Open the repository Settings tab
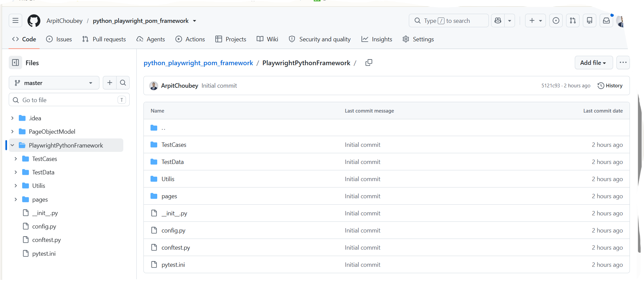The height and width of the screenshot is (293, 644). [x=418, y=39]
